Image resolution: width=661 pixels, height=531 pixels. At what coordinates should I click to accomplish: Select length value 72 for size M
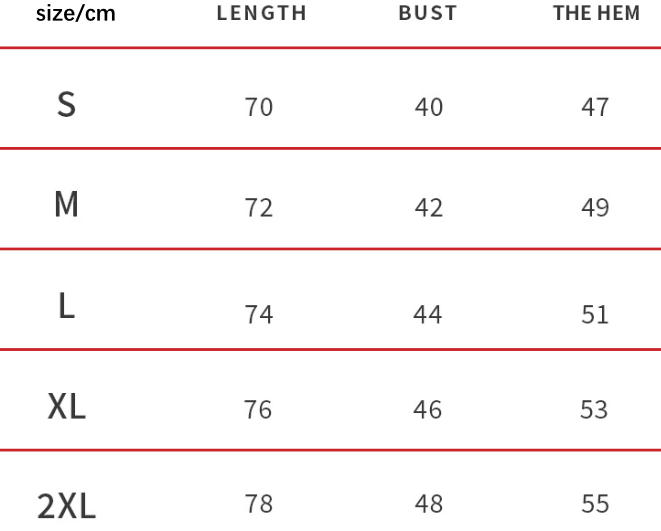pos(258,208)
